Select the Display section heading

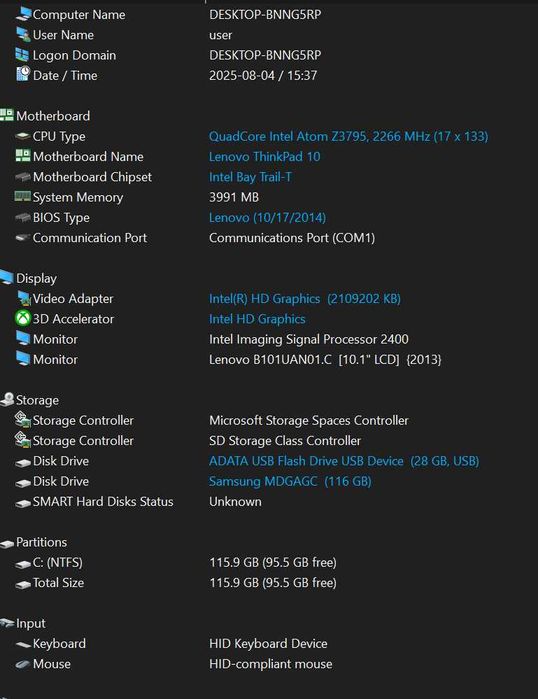click(x=36, y=278)
